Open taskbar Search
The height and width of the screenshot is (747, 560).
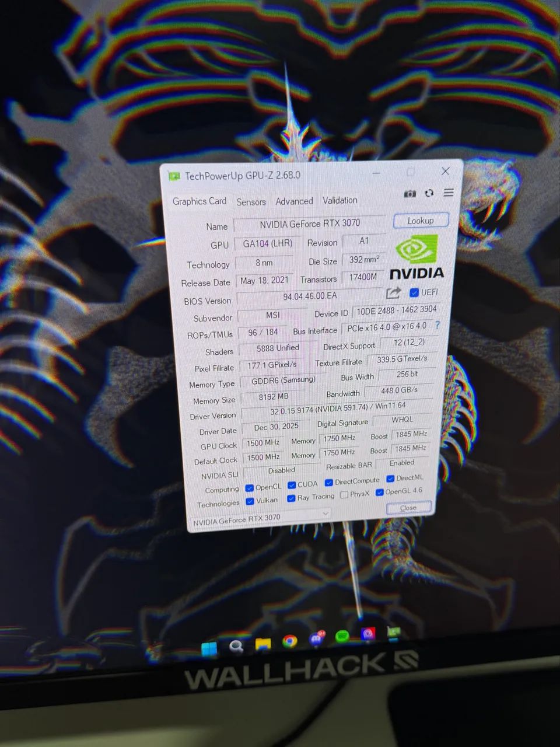pyautogui.click(x=236, y=646)
